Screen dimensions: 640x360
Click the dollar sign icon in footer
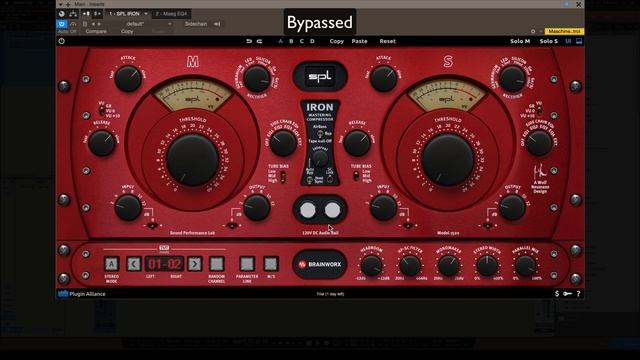click(x=557, y=294)
